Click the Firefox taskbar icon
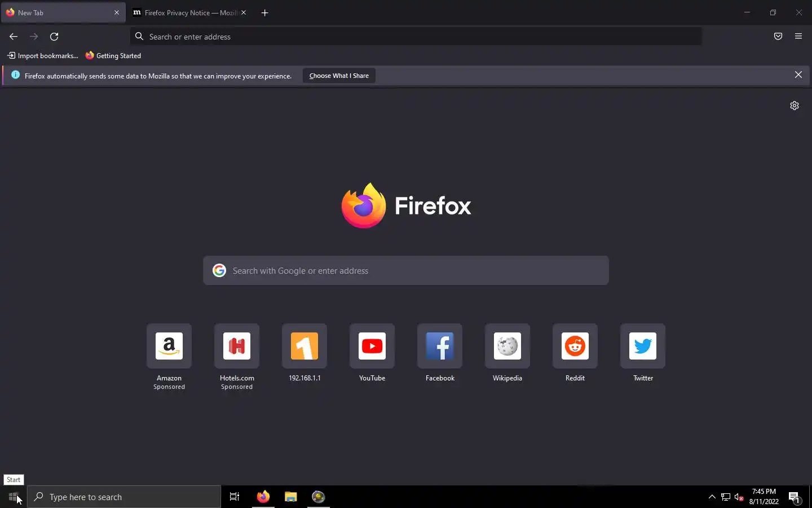This screenshot has width=812, height=508. [x=263, y=497]
